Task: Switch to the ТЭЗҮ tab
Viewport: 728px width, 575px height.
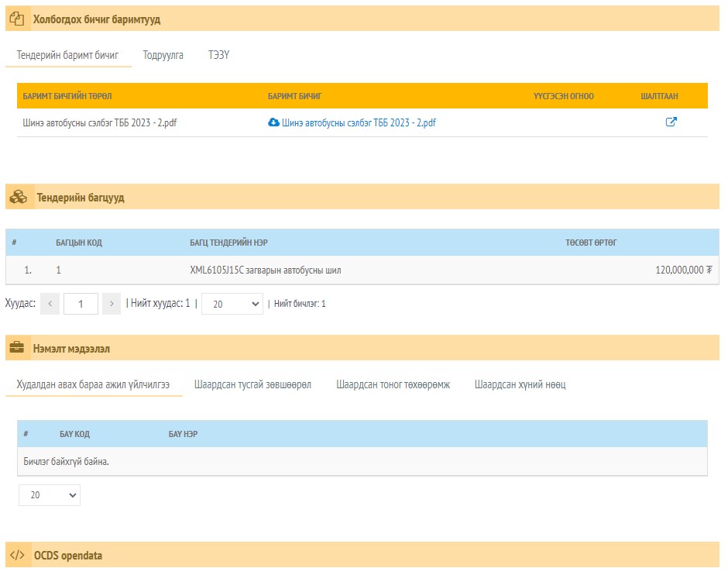Action: [x=218, y=55]
